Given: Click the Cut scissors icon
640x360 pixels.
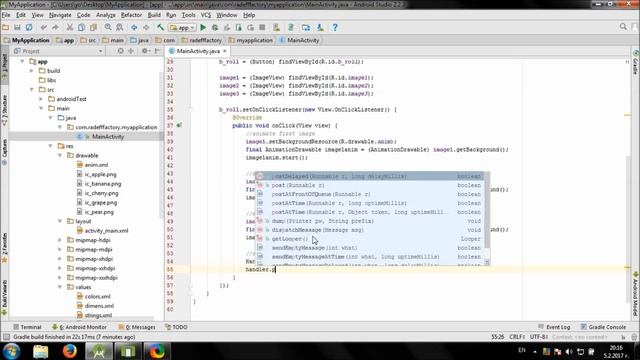Looking at the screenshot, I should point(70,27).
